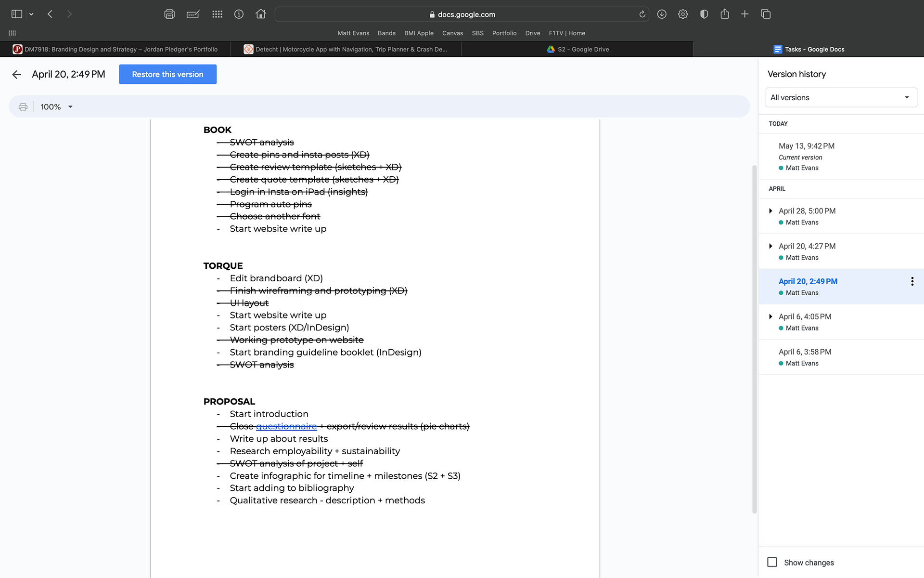Open the SBS bookmark
The width and height of the screenshot is (924, 578).
click(x=477, y=33)
